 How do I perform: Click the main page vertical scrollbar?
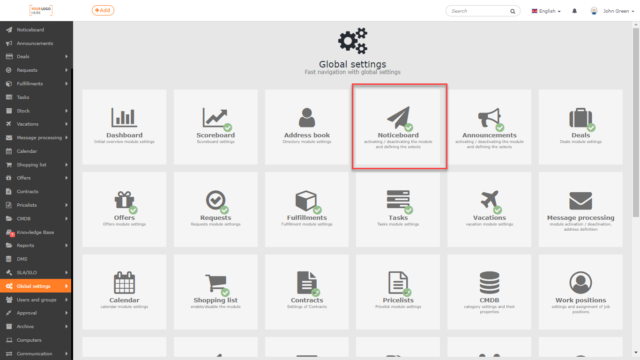(636, 122)
